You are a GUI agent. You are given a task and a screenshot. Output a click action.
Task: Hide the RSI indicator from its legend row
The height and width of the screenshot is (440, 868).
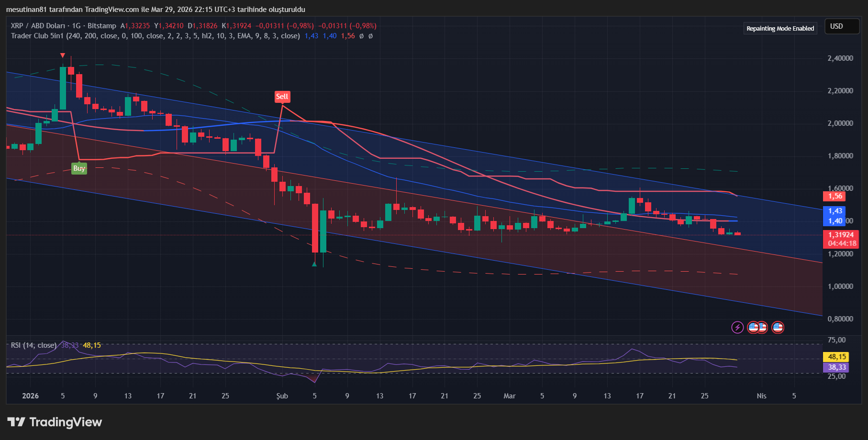tap(33, 345)
